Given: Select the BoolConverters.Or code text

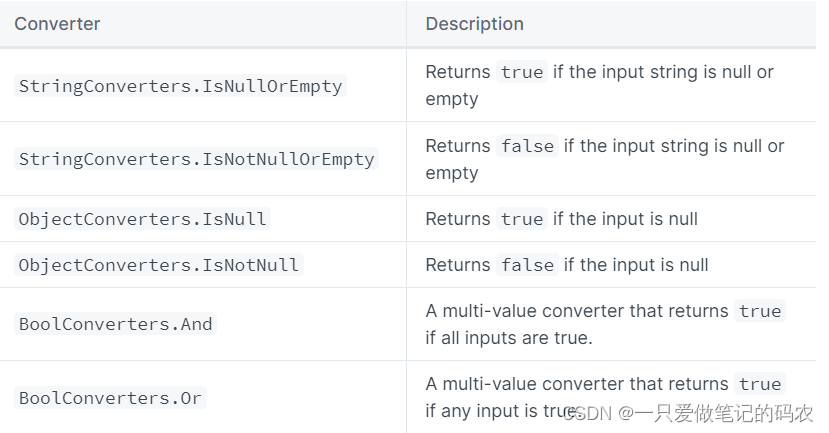Looking at the screenshot, I should point(110,398).
